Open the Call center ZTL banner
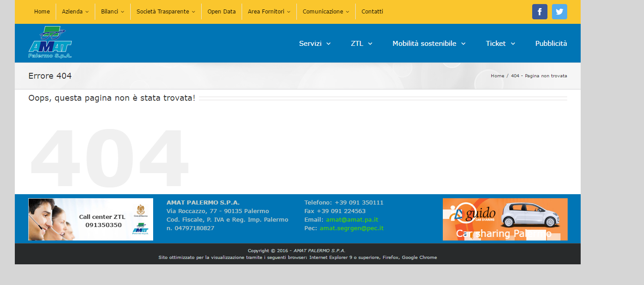This screenshot has width=644, height=285. pyautogui.click(x=91, y=219)
